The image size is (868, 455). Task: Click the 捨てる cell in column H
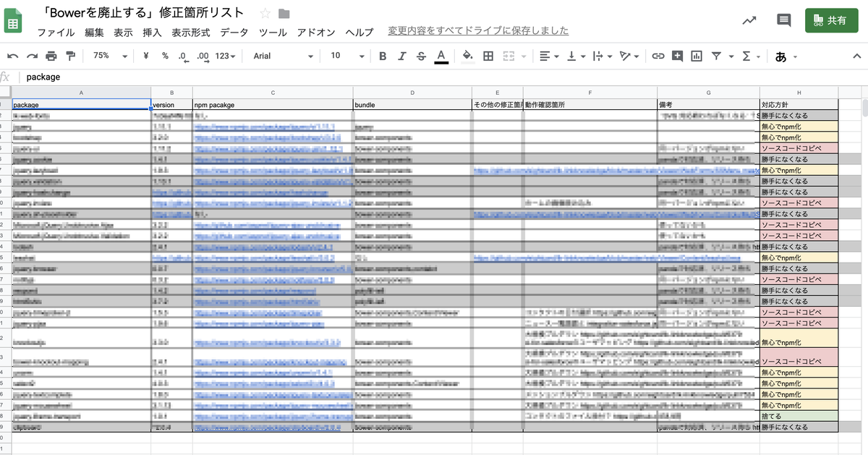799,417
